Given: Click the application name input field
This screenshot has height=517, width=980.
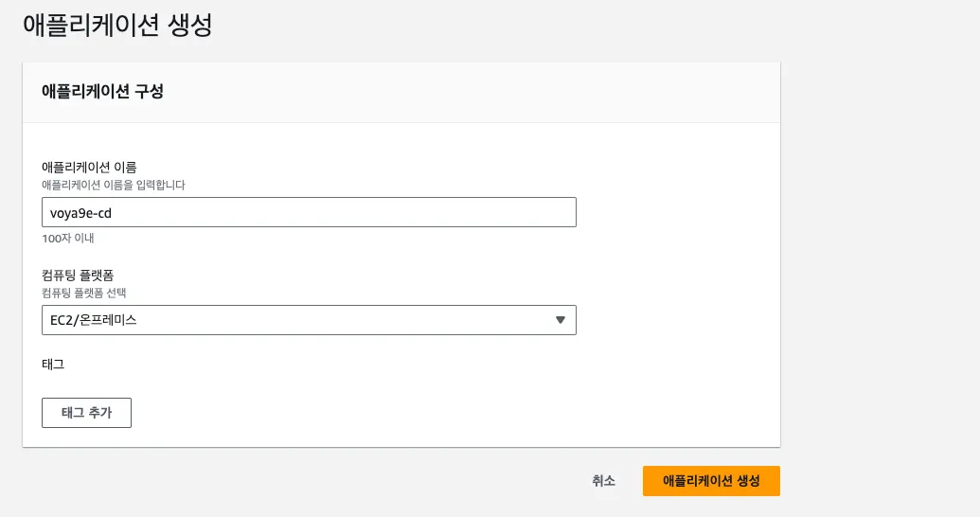Looking at the screenshot, I should tap(309, 212).
